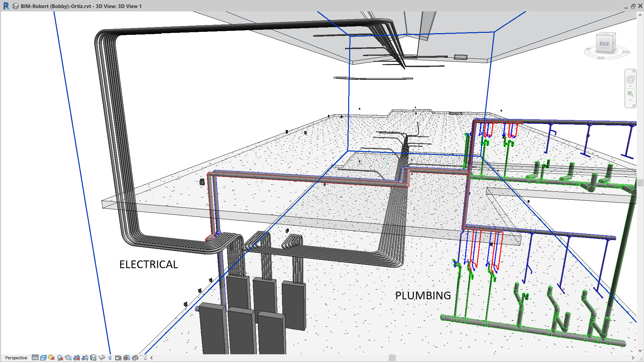This screenshot has height=362, width=644.
Task: Toggle Sun Path off icon
Action: pos(51,358)
